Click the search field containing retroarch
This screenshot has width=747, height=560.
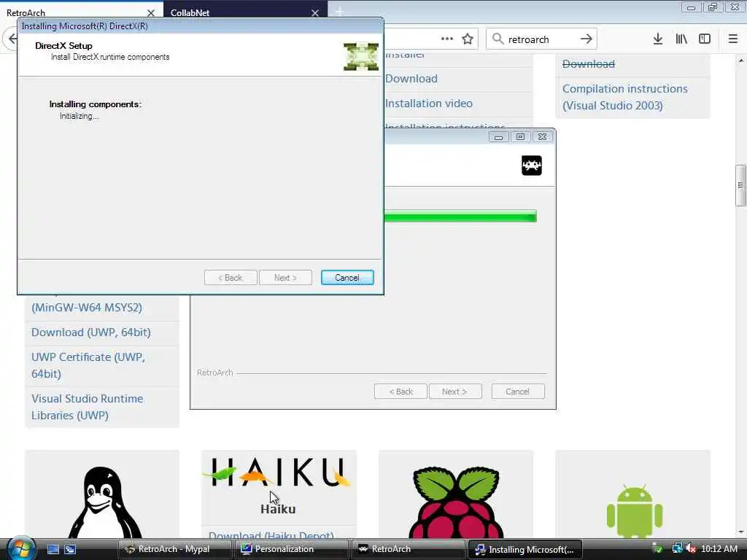tap(541, 39)
